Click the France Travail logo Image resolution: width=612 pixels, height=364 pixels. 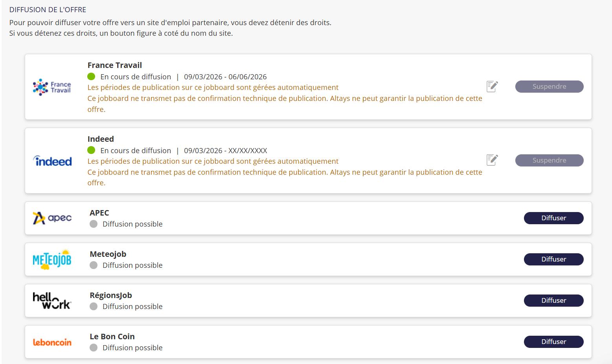(x=52, y=87)
